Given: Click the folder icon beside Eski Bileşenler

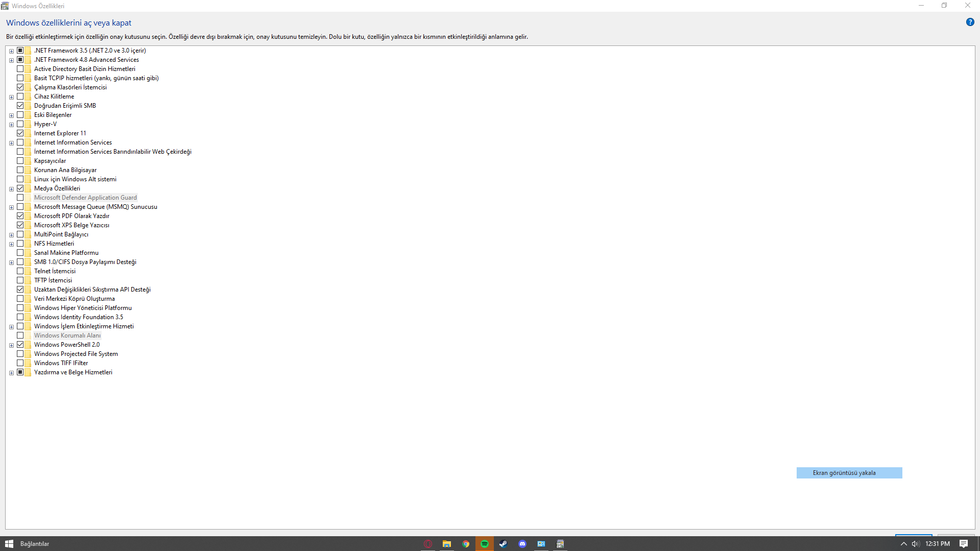Looking at the screenshot, I should point(28,115).
